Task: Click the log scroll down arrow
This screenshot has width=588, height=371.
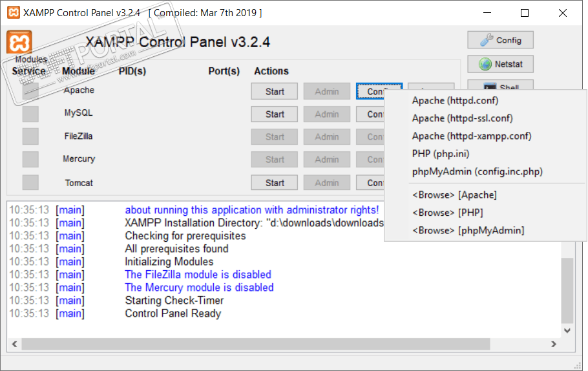Action: pyautogui.click(x=567, y=330)
